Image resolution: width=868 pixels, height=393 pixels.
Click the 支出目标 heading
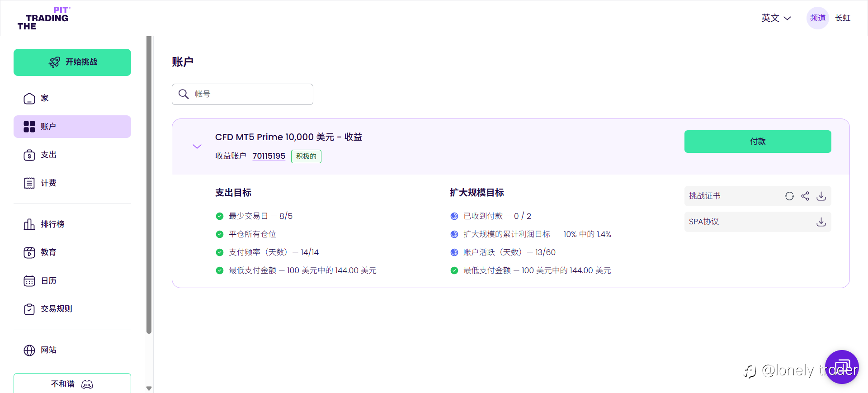(x=233, y=193)
